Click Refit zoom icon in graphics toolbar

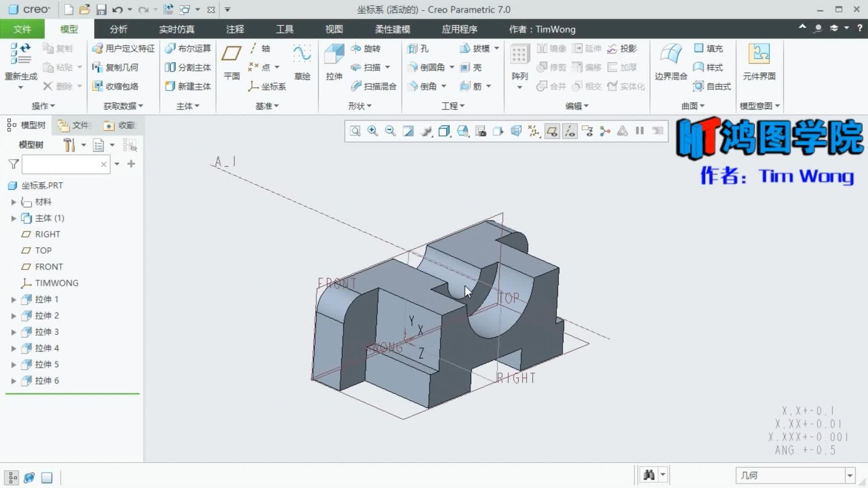pyautogui.click(x=355, y=131)
